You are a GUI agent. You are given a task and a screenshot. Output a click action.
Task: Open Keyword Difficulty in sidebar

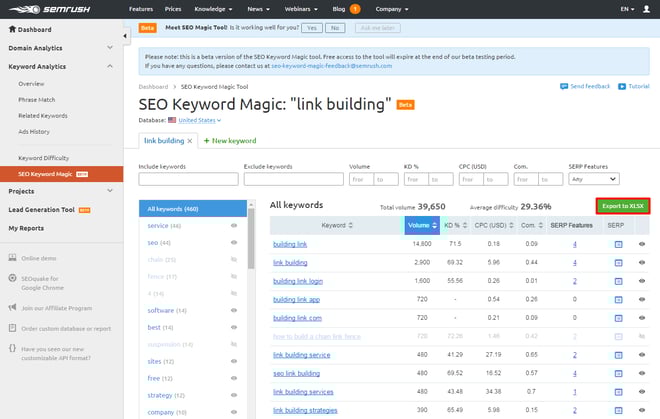click(43, 158)
